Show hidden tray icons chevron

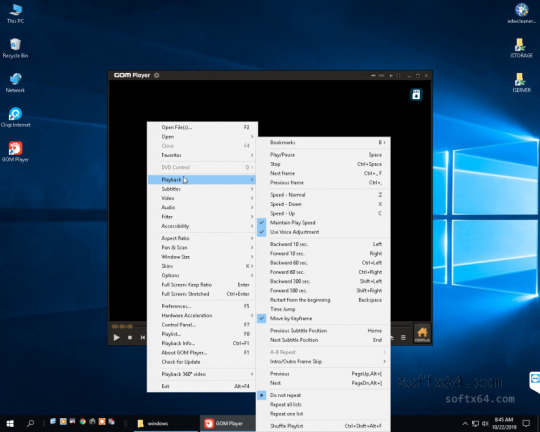click(x=465, y=423)
